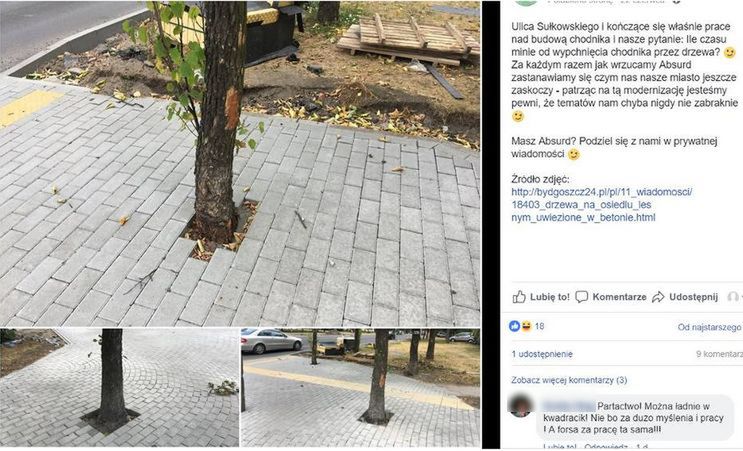Click the 9 komentarzy count
The image size is (743, 451).
coord(719,354)
